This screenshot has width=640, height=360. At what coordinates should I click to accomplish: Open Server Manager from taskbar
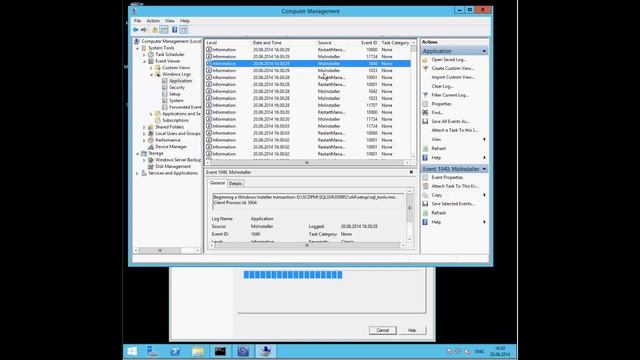[153, 351]
